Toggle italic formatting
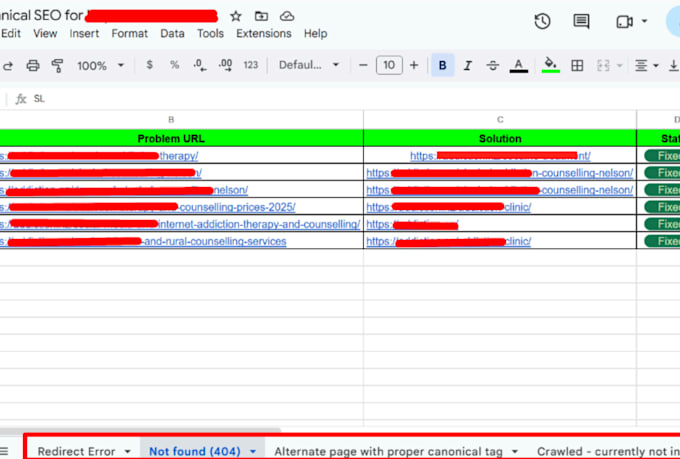The height and width of the screenshot is (459, 680). click(x=468, y=66)
